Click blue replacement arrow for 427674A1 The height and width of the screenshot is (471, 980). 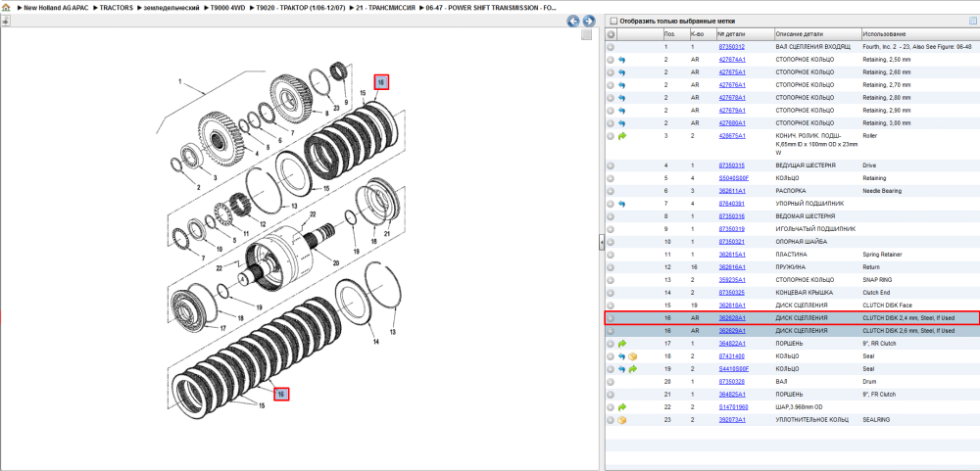point(622,60)
